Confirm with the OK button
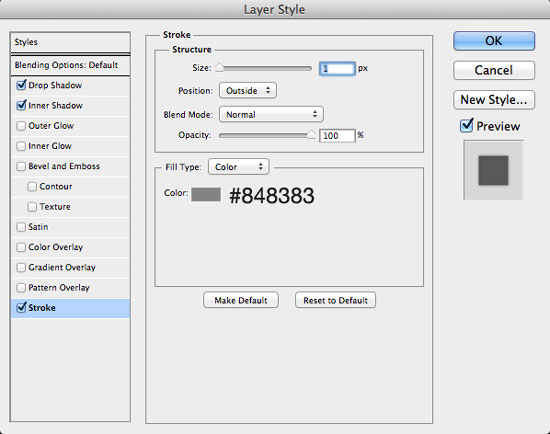Screen dimensions: 550x434 click(494, 41)
